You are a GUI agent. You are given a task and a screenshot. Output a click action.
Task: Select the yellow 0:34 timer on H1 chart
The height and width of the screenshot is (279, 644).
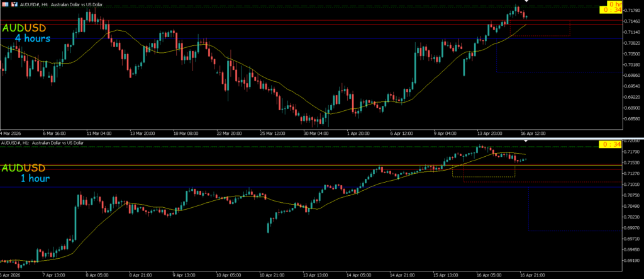pos(608,145)
